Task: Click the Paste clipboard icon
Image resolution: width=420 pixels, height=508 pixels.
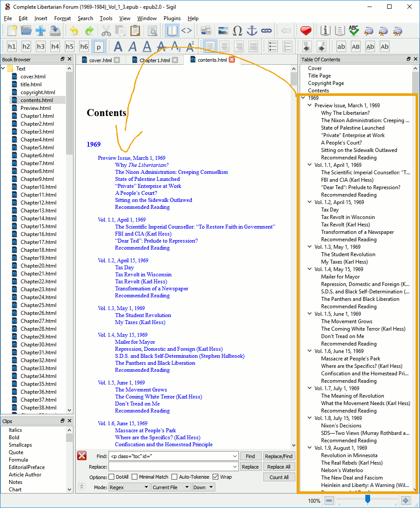Action: pos(135,31)
